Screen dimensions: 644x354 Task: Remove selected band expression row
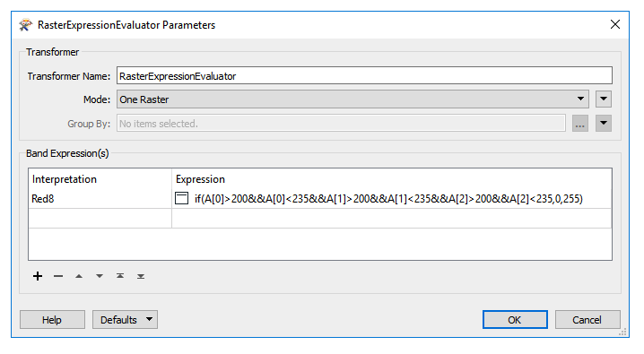tap(58, 276)
